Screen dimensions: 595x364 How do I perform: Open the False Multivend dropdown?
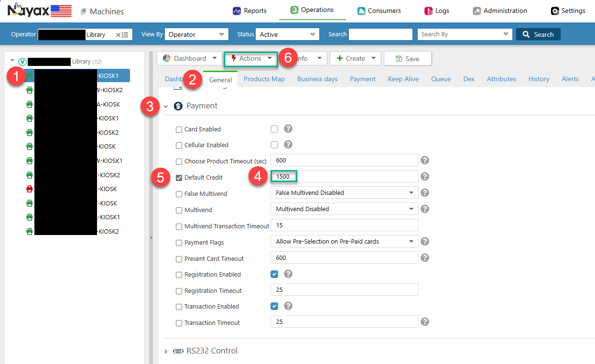pyautogui.click(x=344, y=193)
